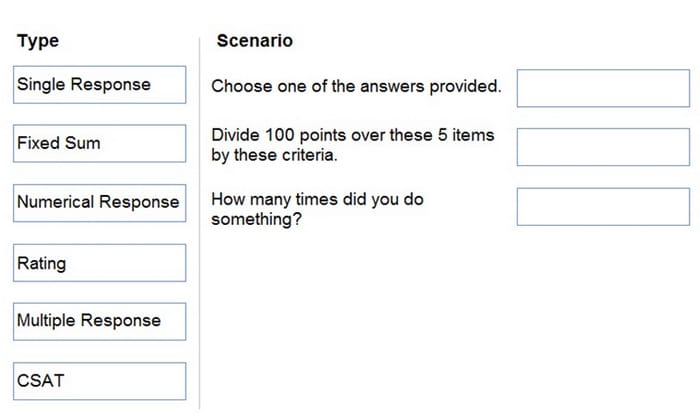This screenshot has height=414, width=700.
Task: Choose the Numerical Response type box
Action: point(100,203)
